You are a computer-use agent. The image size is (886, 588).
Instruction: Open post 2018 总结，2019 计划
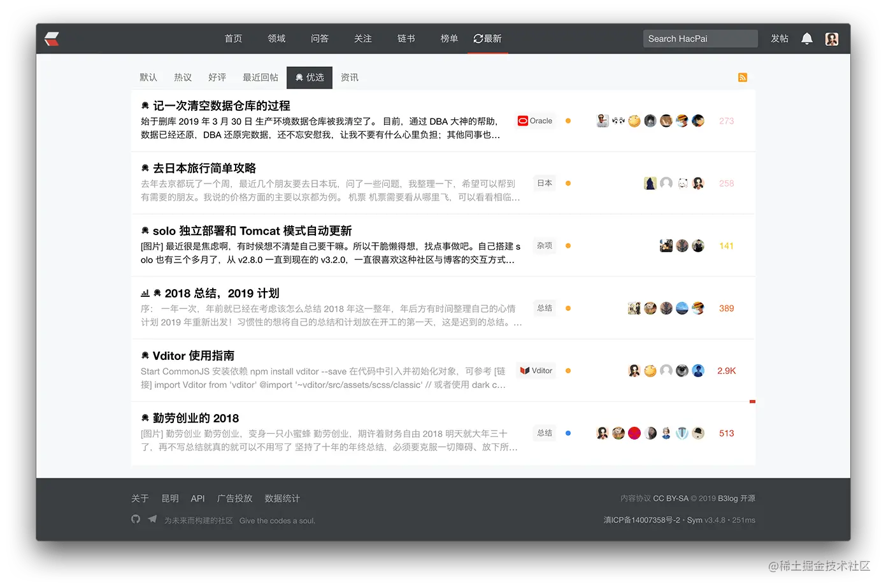tap(222, 293)
